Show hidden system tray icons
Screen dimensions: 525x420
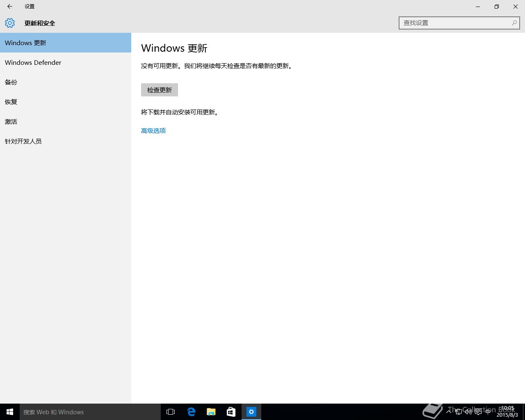point(449,412)
